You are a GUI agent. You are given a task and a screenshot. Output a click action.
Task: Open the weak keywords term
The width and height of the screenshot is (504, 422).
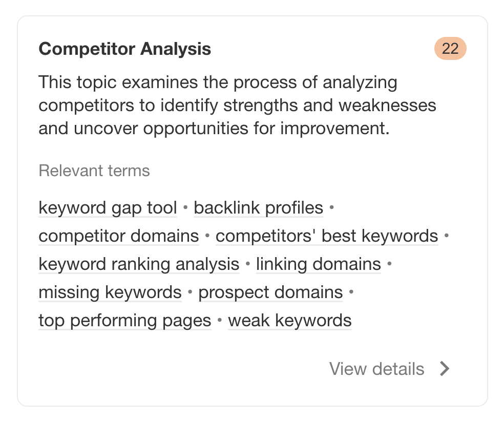(289, 320)
